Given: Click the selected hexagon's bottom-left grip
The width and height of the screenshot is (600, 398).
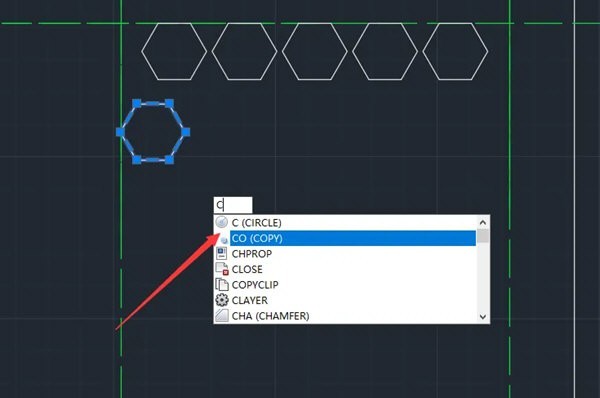Looking at the screenshot, I should 137,160.
